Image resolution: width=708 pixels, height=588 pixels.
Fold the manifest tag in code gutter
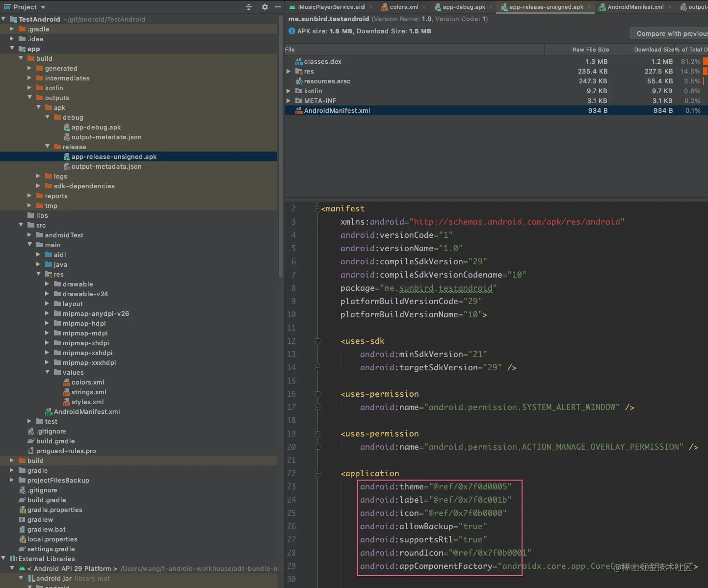coord(317,209)
